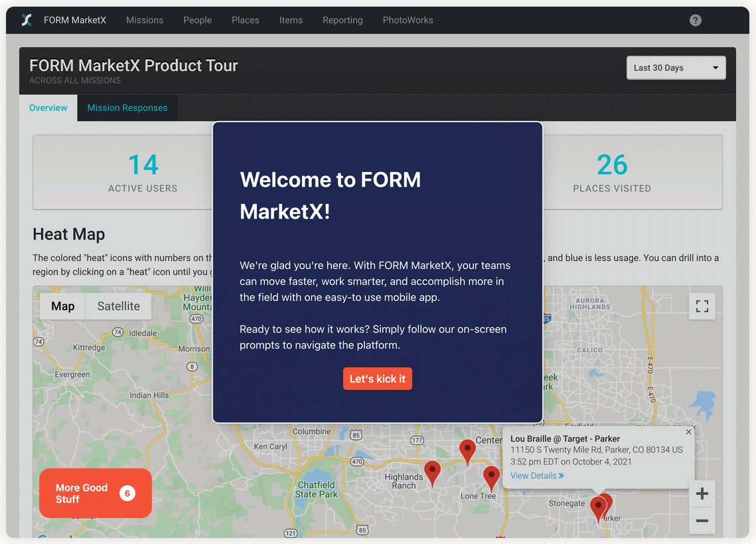The image size is (756, 544).
Task: Close the Lou Braille info popup
Action: (x=688, y=432)
